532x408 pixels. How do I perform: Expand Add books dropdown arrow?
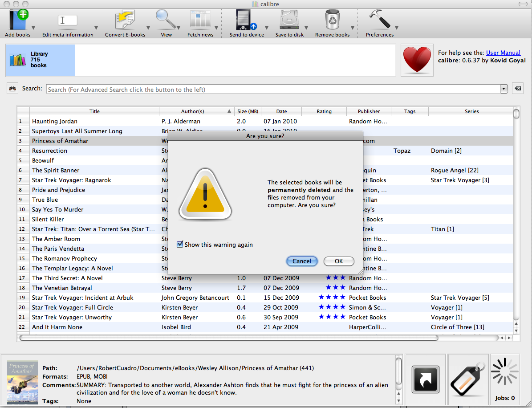pyautogui.click(x=33, y=28)
